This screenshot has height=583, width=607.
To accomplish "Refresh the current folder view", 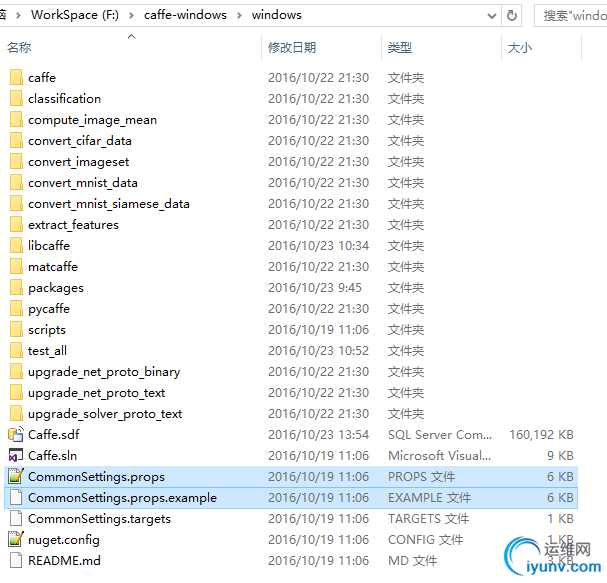I will click(512, 15).
